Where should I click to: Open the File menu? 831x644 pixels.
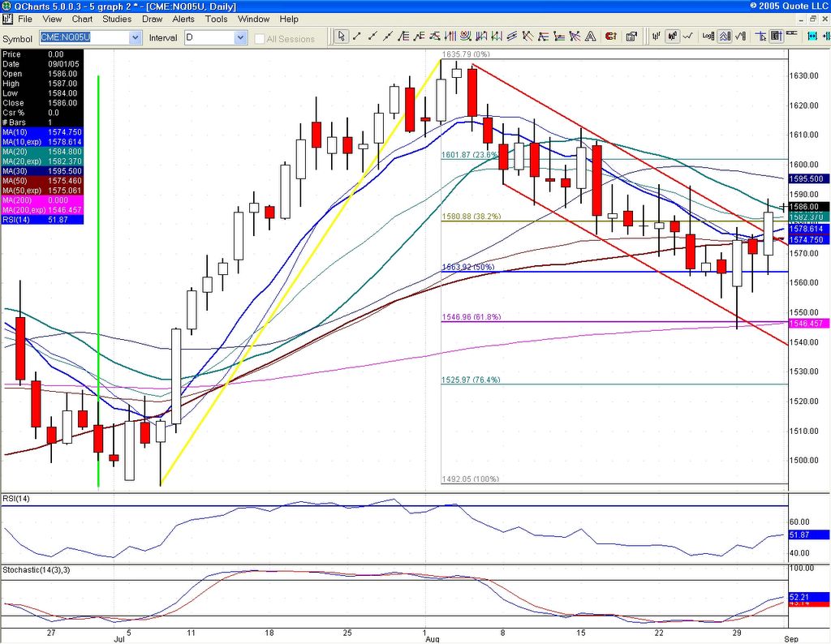point(25,19)
